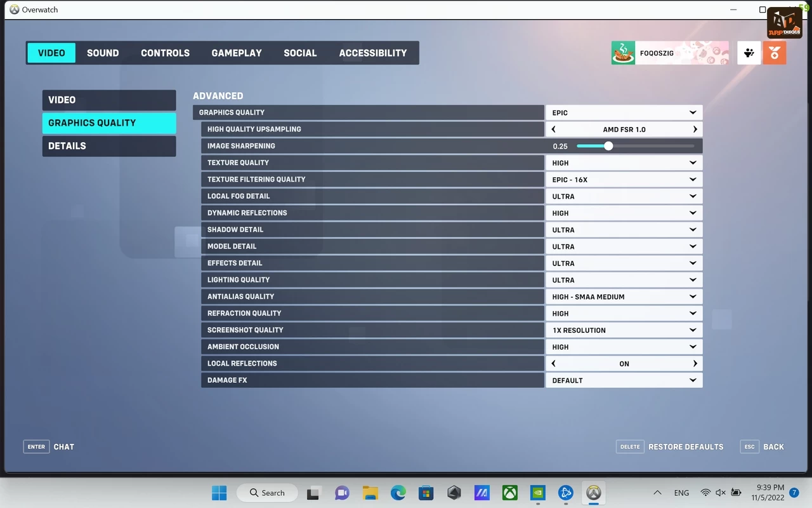Click the Image Sharpening value 0.25
Viewport: 812px width, 508px height.
(x=560, y=146)
